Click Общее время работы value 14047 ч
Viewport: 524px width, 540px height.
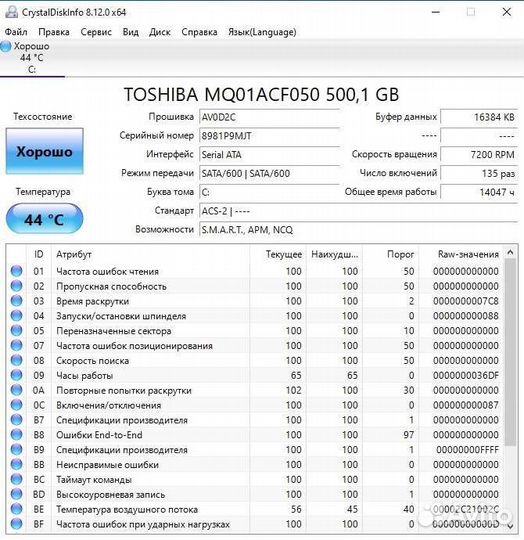[479, 192]
